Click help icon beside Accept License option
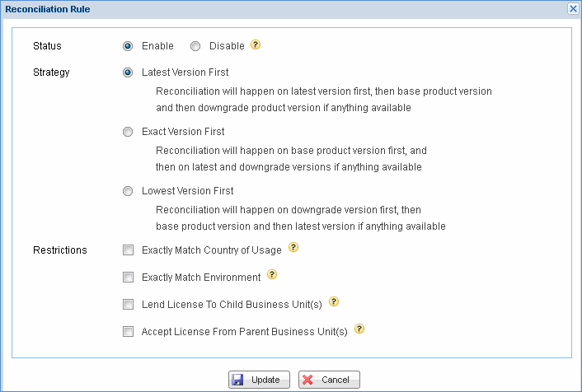The image size is (582, 392). click(x=359, y=329)
